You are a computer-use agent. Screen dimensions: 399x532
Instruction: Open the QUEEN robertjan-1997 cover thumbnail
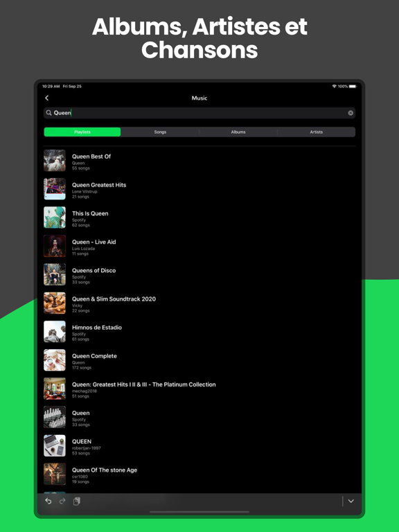[x=55, y=445]
